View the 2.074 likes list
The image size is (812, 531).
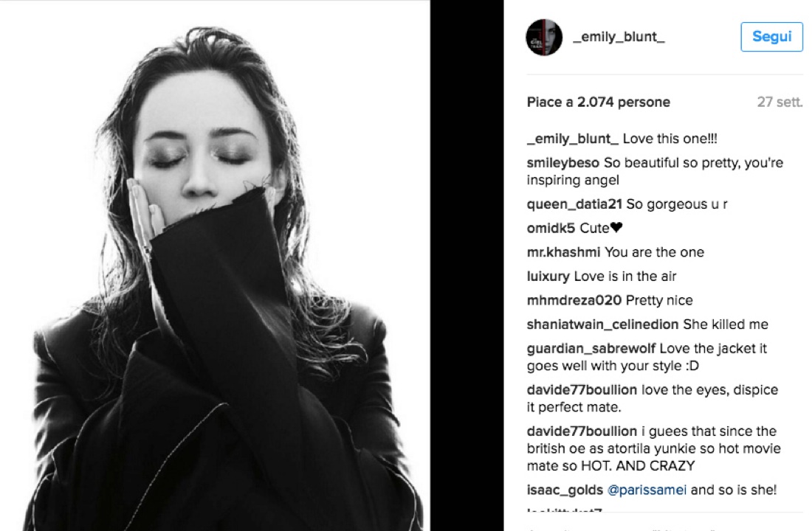click(598, 102)
